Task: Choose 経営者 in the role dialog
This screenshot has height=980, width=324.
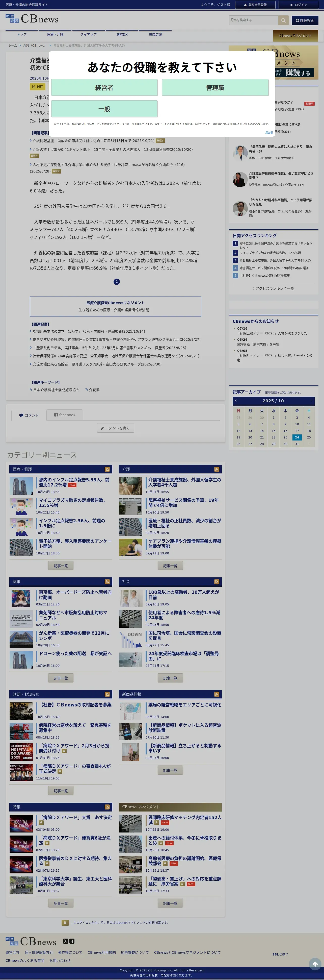Action: pos(104,87)
